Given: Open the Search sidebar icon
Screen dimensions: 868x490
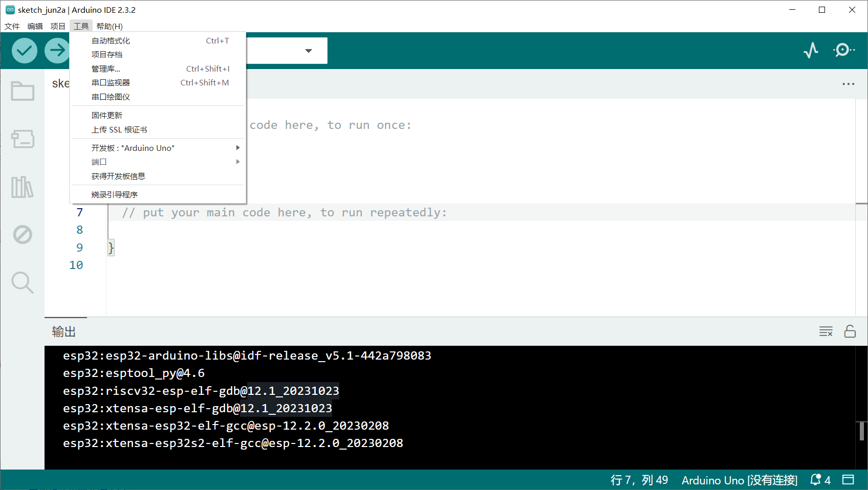Looking at the screenshot, I should [23, 282].
